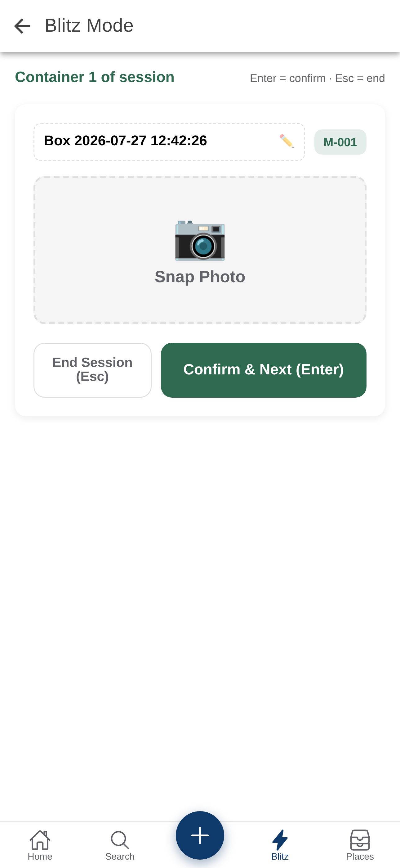The width and height of the screenshot is (400, 868).
Task: Click Confirm & Next (Enter)
Action: click(x=264, y=370)
